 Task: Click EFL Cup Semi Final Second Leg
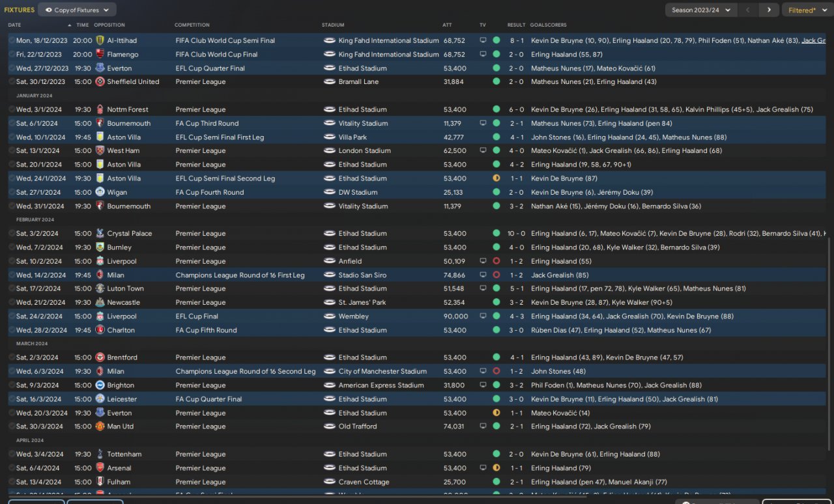[x=225, y=178]
